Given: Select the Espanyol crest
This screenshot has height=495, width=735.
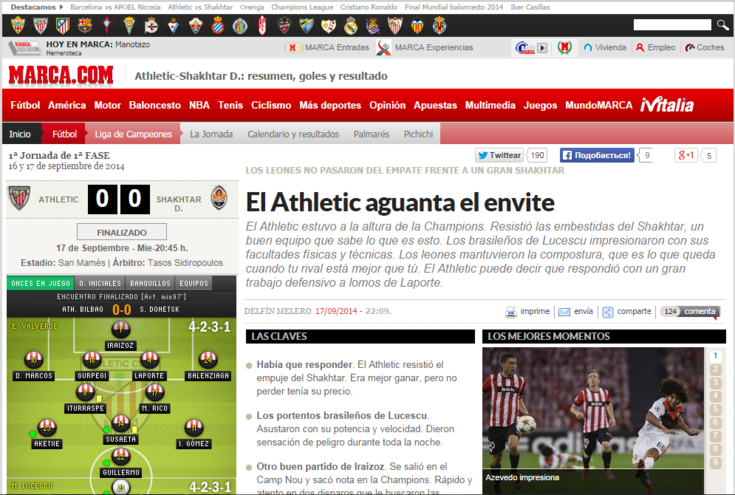Looking at the screenshot, I should pos(218,25).
